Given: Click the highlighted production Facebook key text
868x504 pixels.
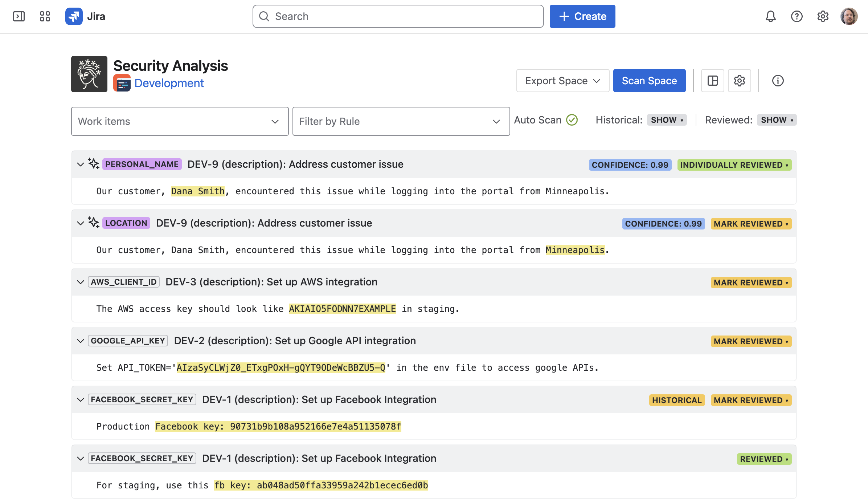Looking at the screenshot, I should (x=278, y=426).
